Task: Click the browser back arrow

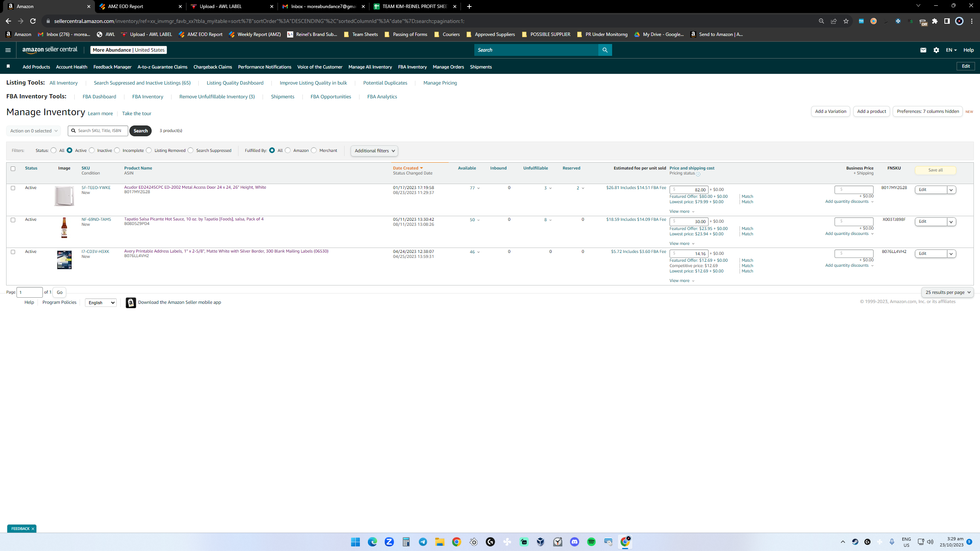Action: click(x=8, y=21)
